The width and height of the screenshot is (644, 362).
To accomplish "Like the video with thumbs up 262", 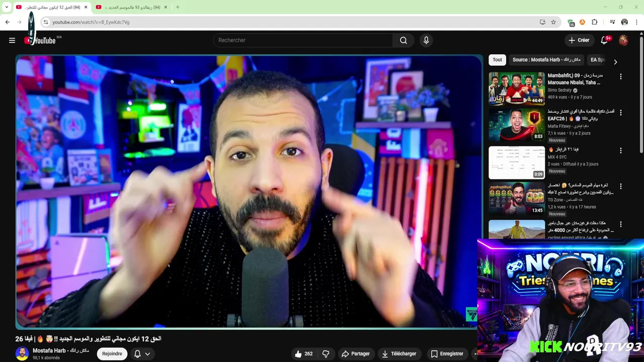I will (x=304, y=354).
